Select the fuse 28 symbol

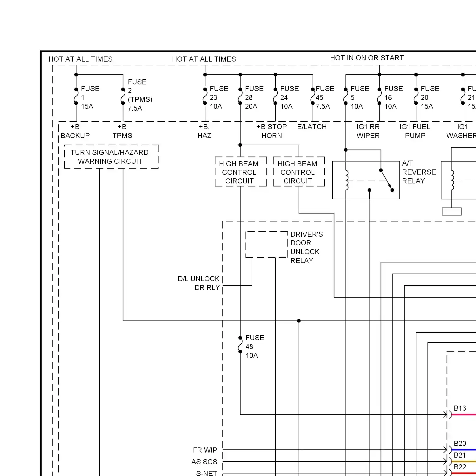[240, 96]
